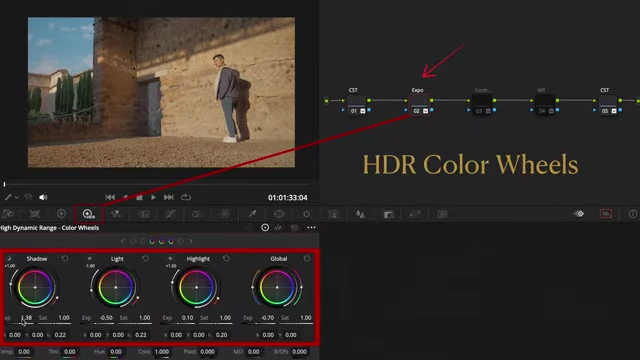Open the Key palette

pyautogui.click(x=388, y=214)
